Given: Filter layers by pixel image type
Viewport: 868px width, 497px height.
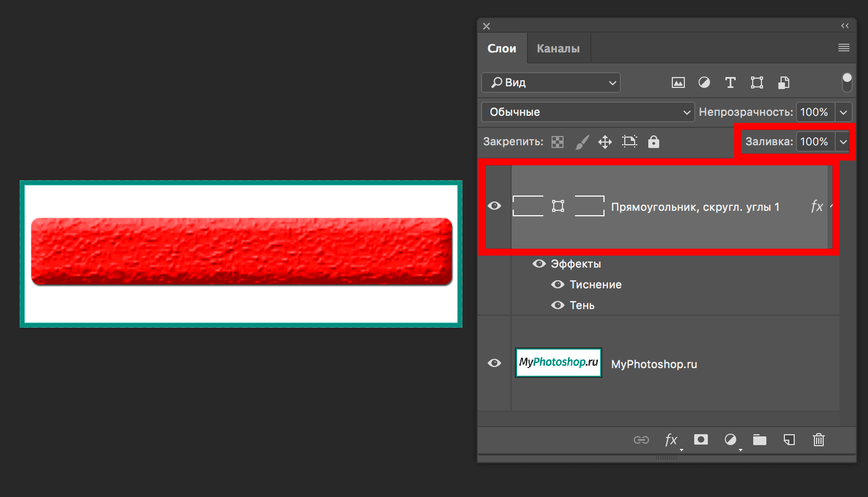Looking at the screenshot, I should coord(678,82).
